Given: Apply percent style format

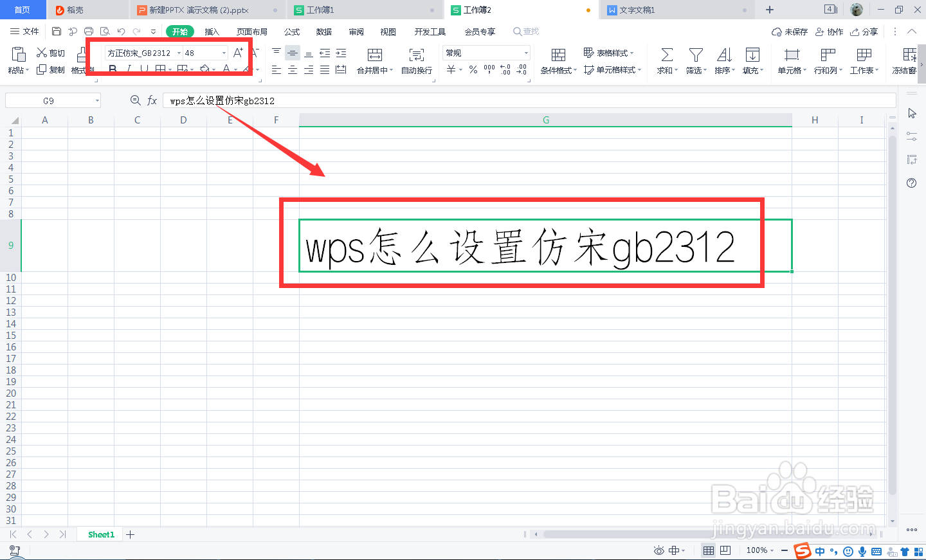Looking at the screenshot, I should pos(473,69).
